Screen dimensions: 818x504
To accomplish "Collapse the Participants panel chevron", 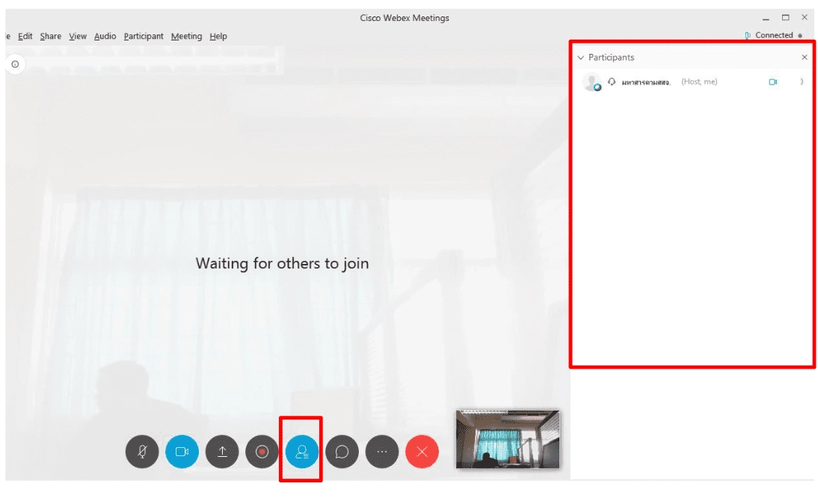I will [581, 58].
